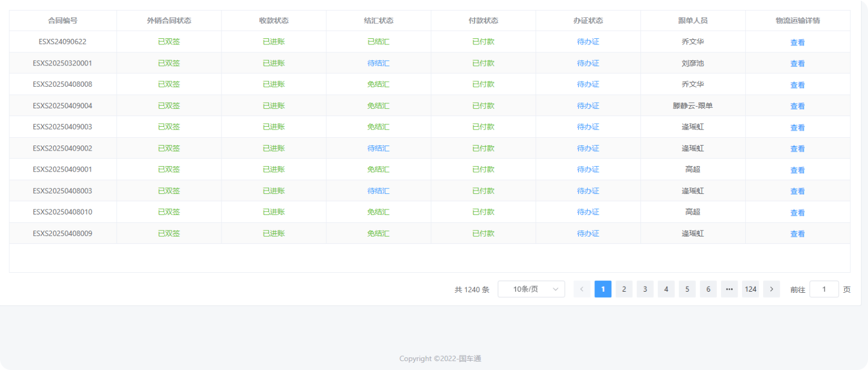Go to page 3 in pagination
This screenshot has width=868, height=370.
[x=645, y=289]
